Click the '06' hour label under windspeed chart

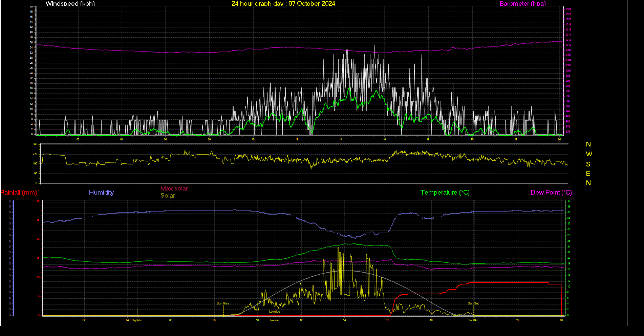[x=165, y=139]
